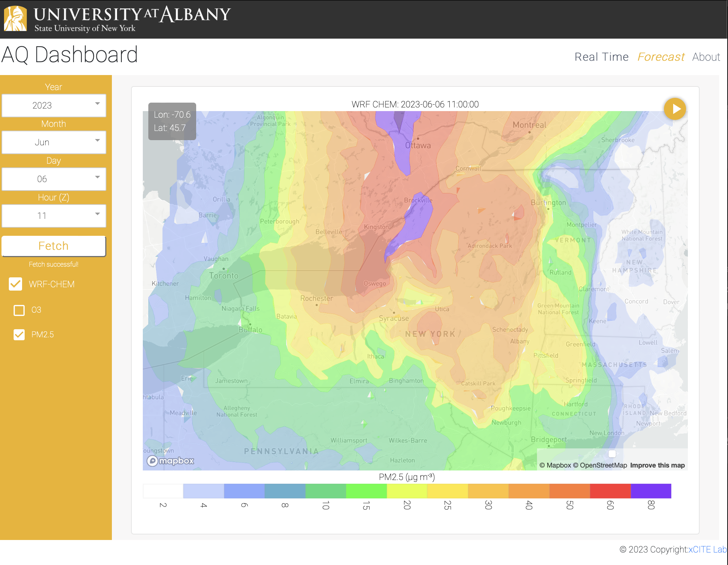The image size is (728, 565).
Task: Click the WRF-CHEM checkmark icon
Action: click(x=15, y=284)
